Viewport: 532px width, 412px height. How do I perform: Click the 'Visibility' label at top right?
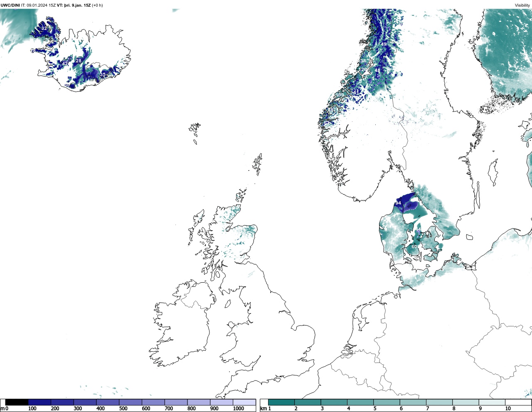tap(522, 5)
